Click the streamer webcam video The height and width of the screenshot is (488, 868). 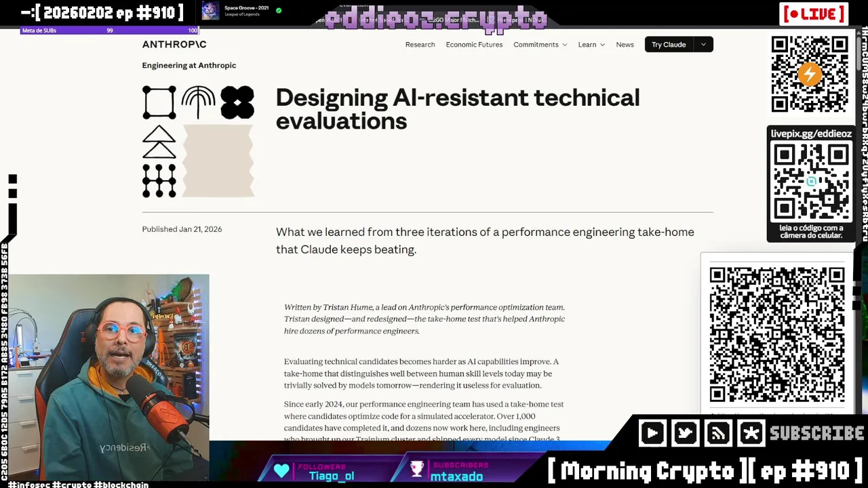[108, 377]
